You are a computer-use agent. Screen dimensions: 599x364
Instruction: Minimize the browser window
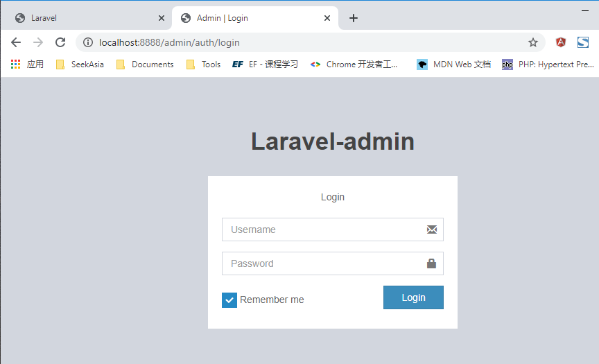tap(585, 10)
